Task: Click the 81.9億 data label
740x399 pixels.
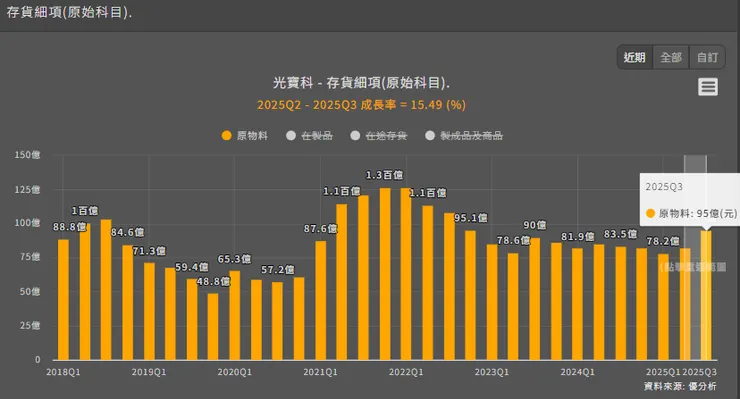Action: pyautogui.click(x=578, y=237)
